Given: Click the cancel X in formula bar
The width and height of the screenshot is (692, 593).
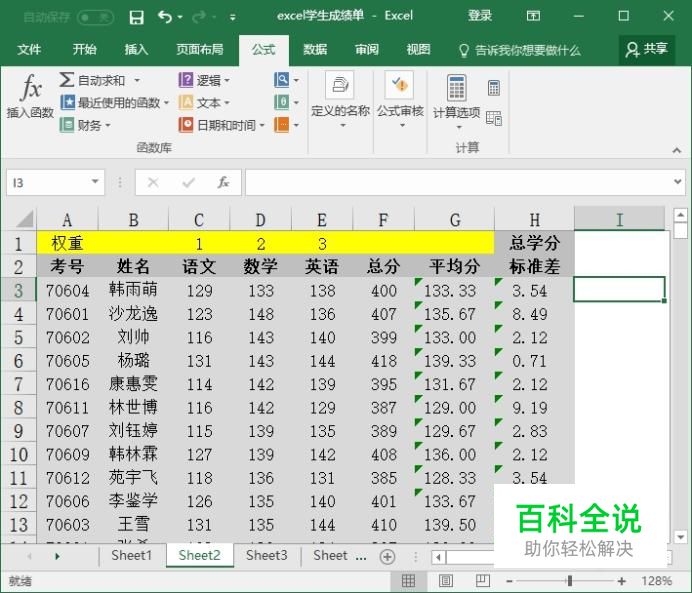Looking at the screenshot, I should (x=153, y=182).
